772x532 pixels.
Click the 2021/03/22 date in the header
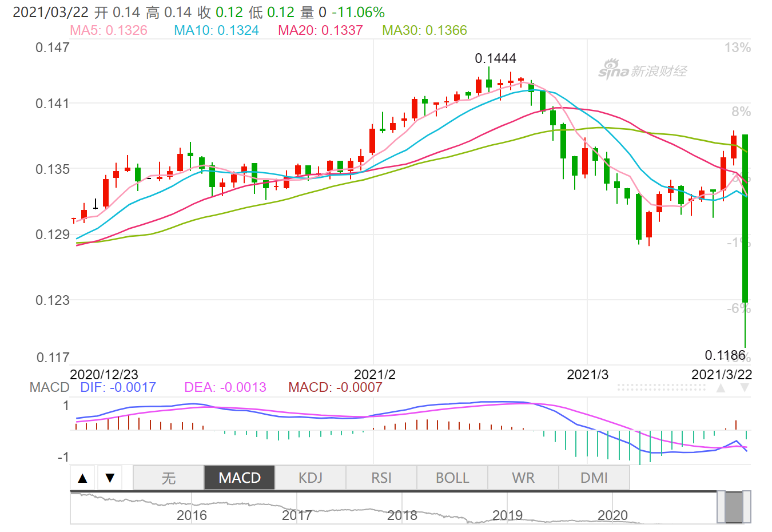pos(51,13)
